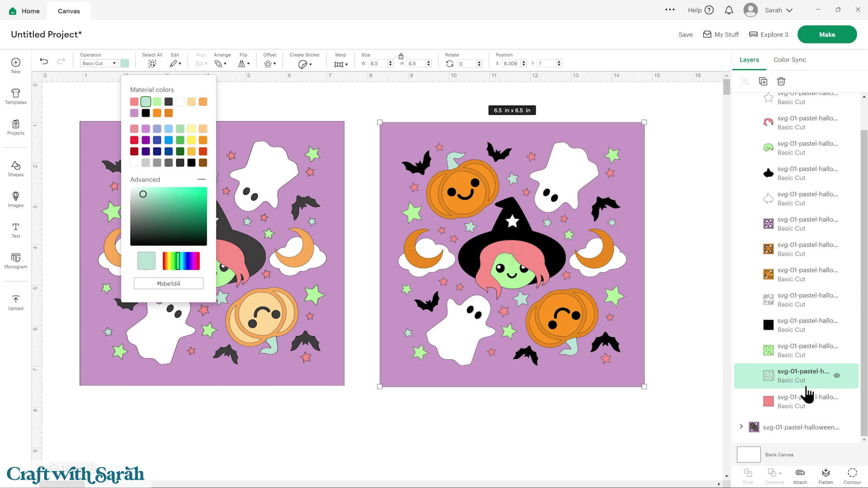Select the Shapes panel
The image size is (868, 488).
15,169
